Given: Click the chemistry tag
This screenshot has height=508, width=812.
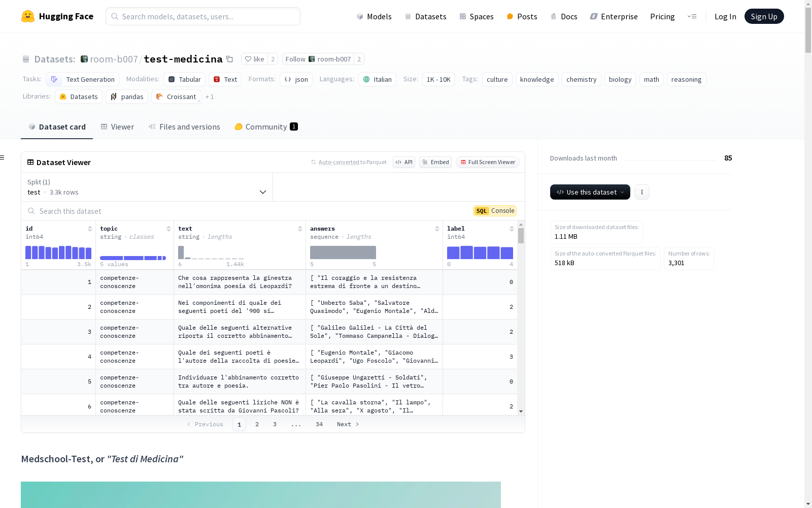Looking at the screenshot, I should pyautogui.click(x=581, y=79).
